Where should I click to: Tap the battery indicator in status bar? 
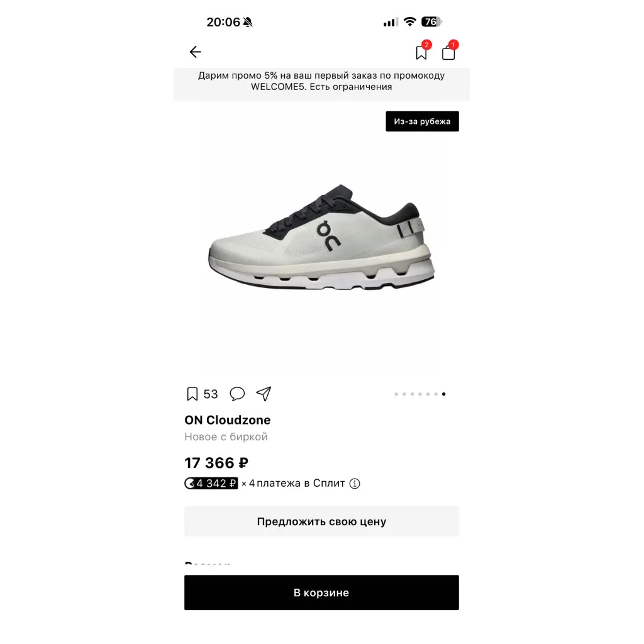431,22
